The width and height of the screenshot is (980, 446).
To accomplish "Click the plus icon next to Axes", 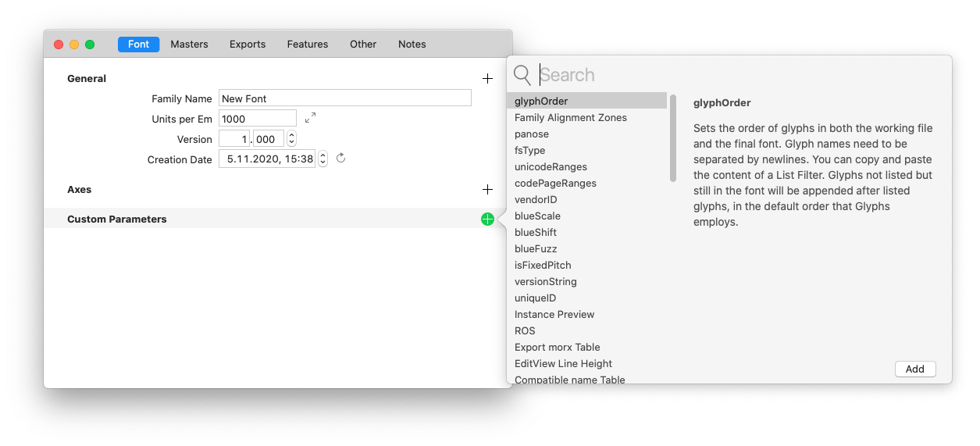I will pos(487,190).
